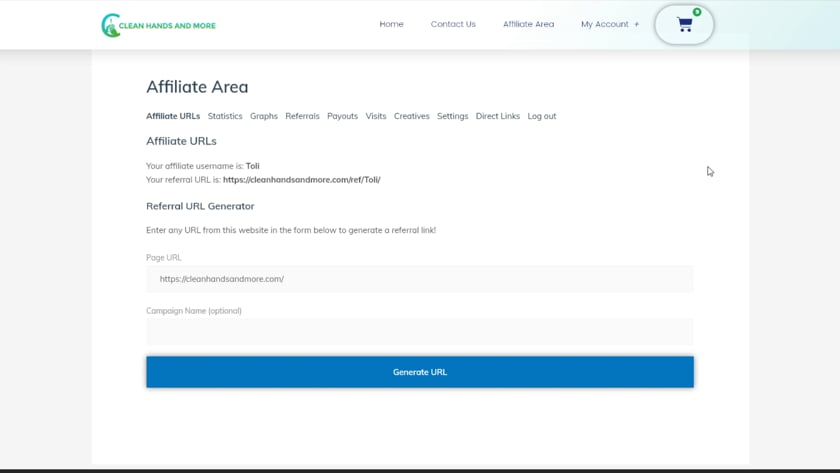The height and width of the screenshot is (473, 840).
Task: Click the Clean Hands and More logo
Action: [x=159, y=25]
